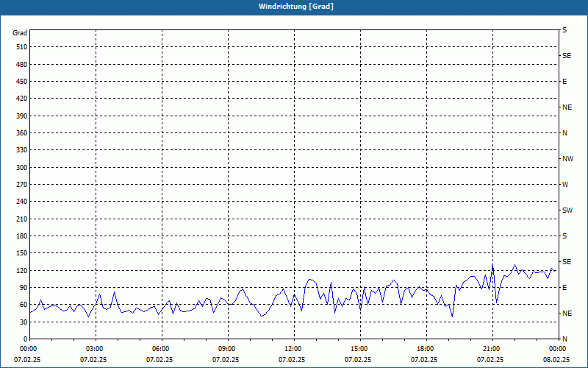The width and height of the screenshot is (588, 368).
Task: Click the 510 value on y-axis
Action: [x=20, y=47]
